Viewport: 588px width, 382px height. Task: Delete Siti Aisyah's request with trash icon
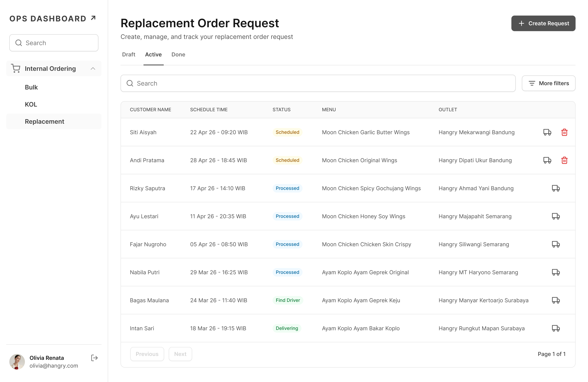click(564, 132)
